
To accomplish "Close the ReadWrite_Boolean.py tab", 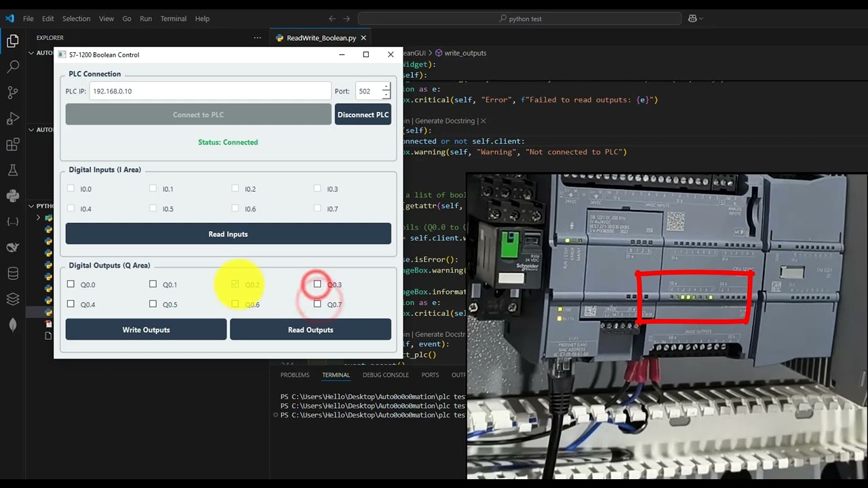I will [363, 38].
